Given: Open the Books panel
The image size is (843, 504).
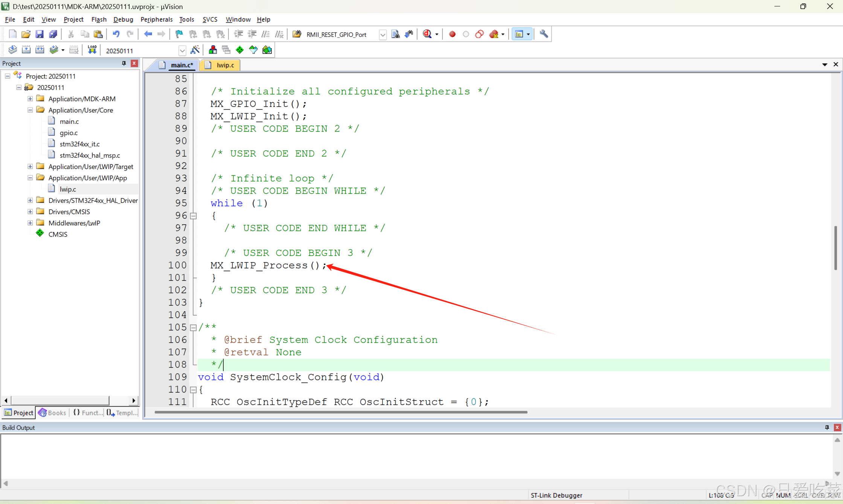Looking at the screenshot, I should click(x=52, y=413).
